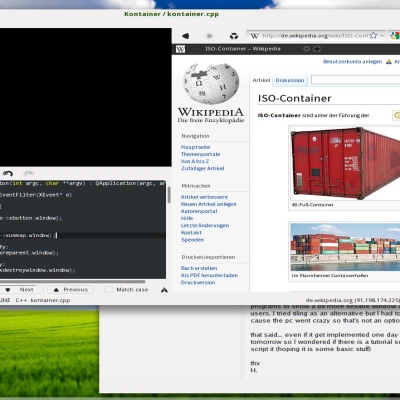Open a new tab with the plus icon
400x400 pixels.
(x=317, y=49)
